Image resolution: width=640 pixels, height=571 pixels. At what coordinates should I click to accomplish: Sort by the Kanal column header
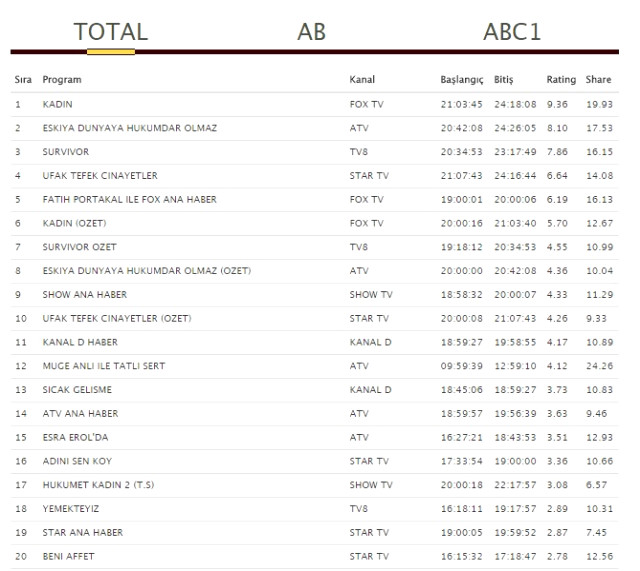coord(362,79)
